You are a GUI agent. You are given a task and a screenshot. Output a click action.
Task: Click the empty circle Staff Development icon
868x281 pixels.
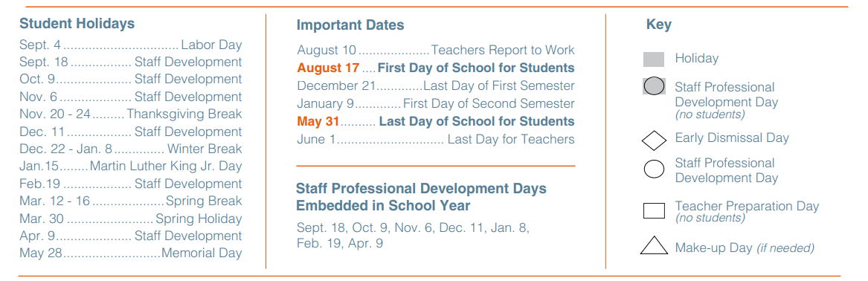655,169
